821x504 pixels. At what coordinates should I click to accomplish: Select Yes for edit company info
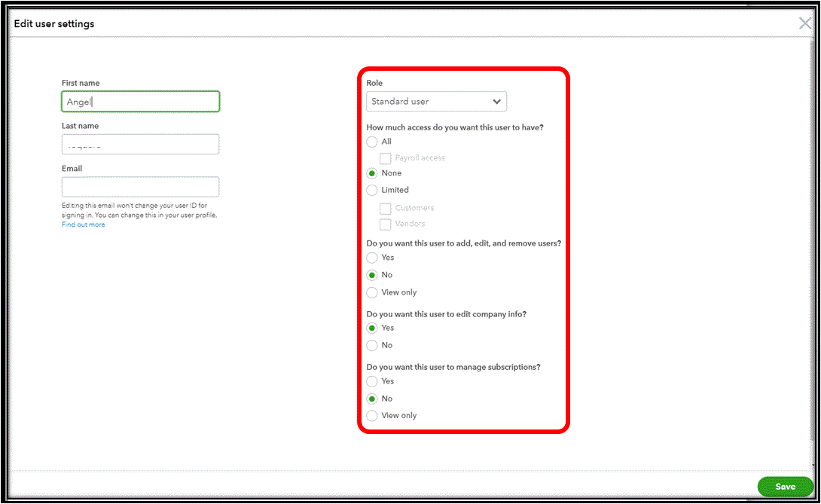[x=372, y=328]
